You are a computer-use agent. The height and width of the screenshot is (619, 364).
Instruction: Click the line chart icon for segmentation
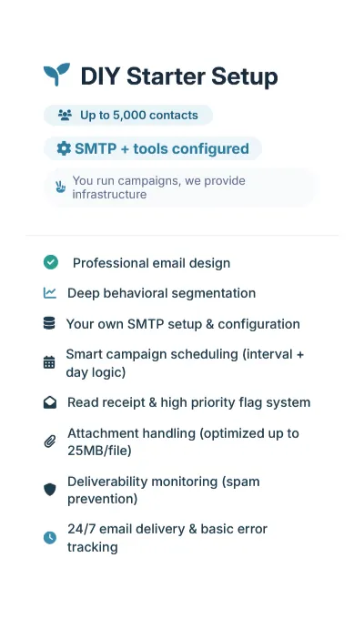click(x=50, y=293)
